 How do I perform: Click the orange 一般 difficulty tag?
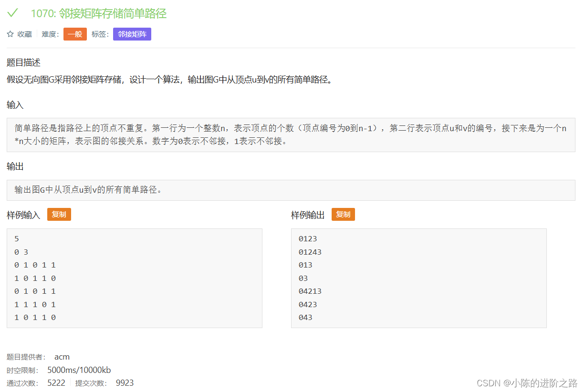[x=75, y=34]
